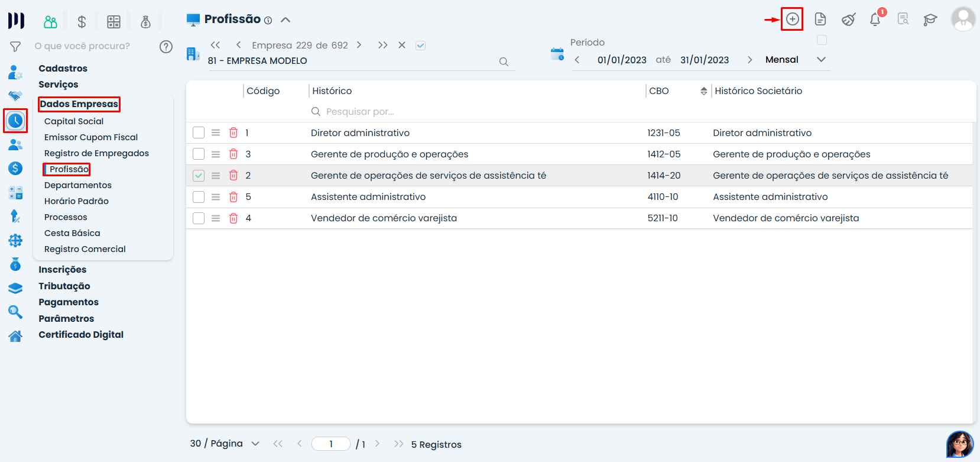Click the filter funnel icon
980x462 pixels.
click(15, 46)
